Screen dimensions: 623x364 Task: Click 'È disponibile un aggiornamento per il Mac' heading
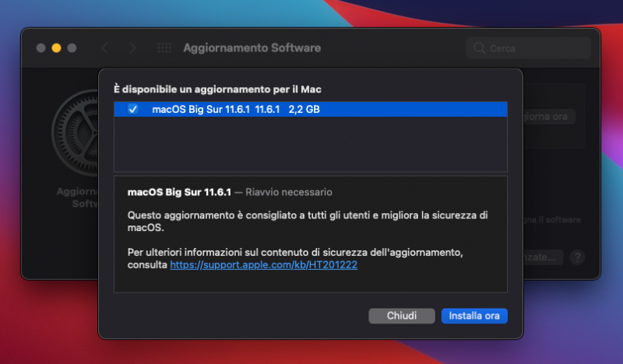tap(217, 89)
